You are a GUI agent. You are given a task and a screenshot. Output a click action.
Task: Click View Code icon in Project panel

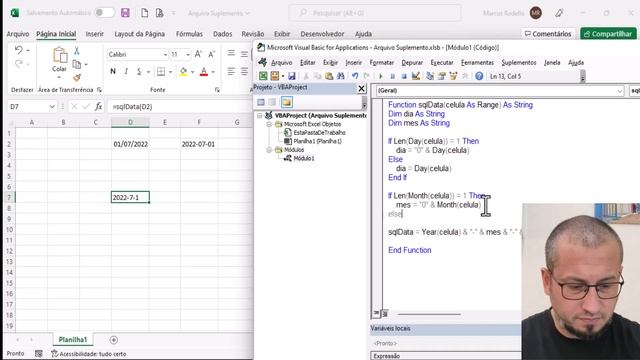pos(261,102)
